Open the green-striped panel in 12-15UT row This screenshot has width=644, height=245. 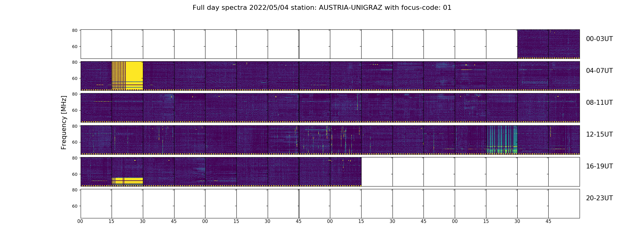[x=502, y=140]
